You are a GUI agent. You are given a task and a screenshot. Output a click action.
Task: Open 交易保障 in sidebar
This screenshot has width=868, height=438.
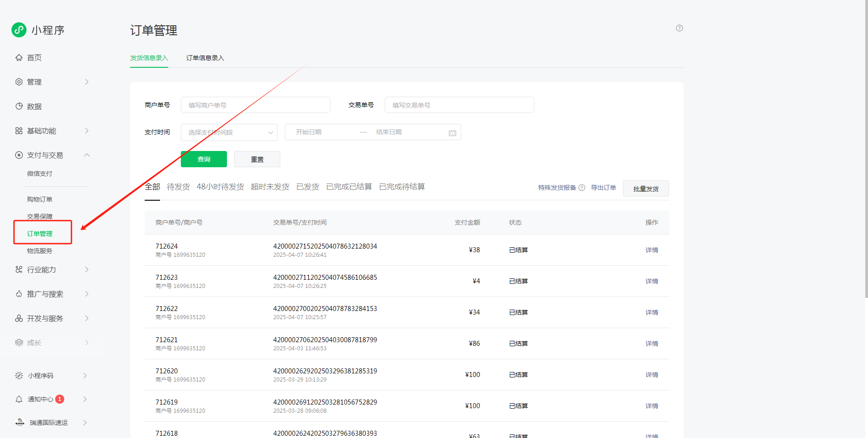coord(40,217)
